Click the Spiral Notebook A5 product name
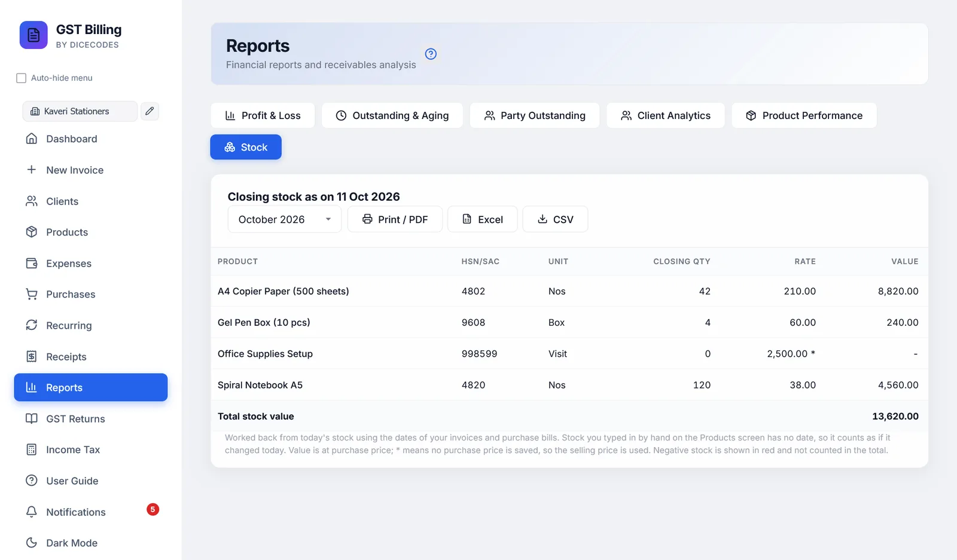957x560 pixels. pyautogui.click(x=260, y=385)
